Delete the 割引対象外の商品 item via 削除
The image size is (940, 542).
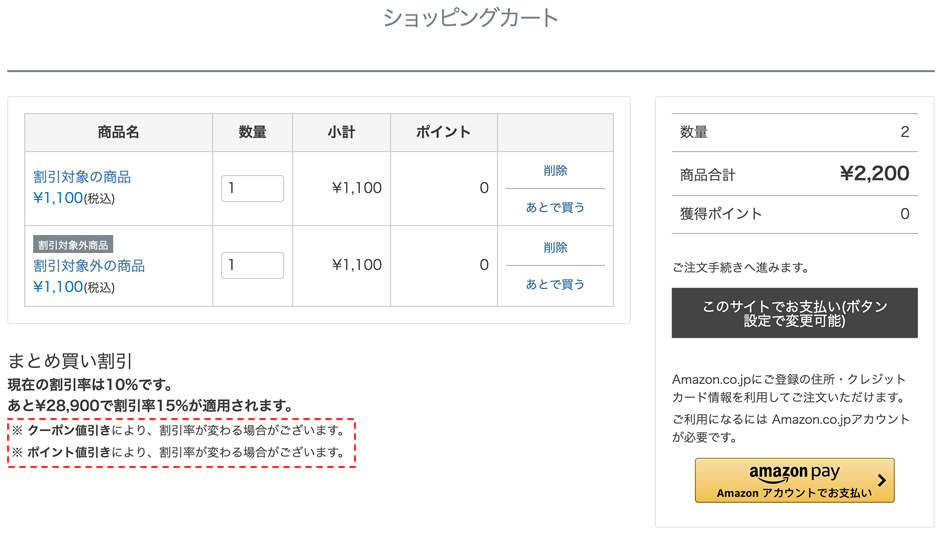(555, 248)
